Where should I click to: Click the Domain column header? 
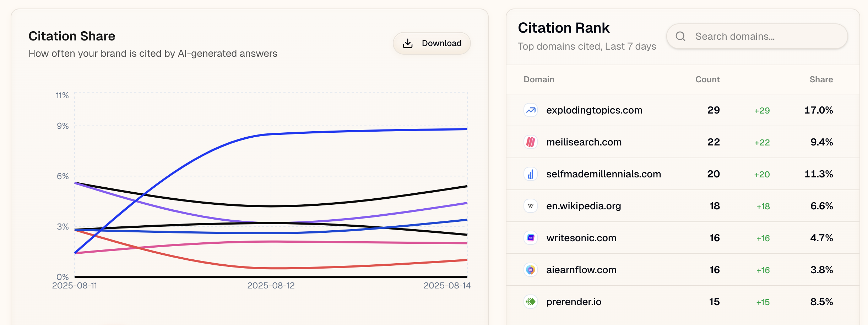pyautogui.click(x=539, y=79)
